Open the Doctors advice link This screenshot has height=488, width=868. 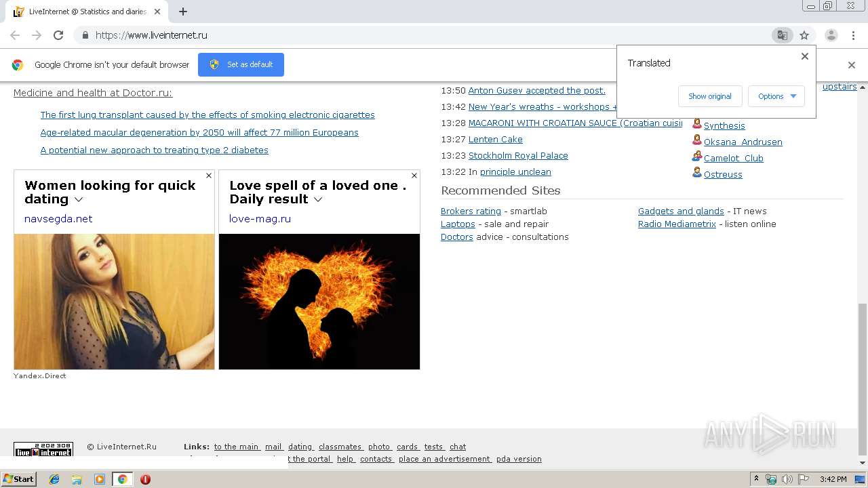[x=456, y=237]
